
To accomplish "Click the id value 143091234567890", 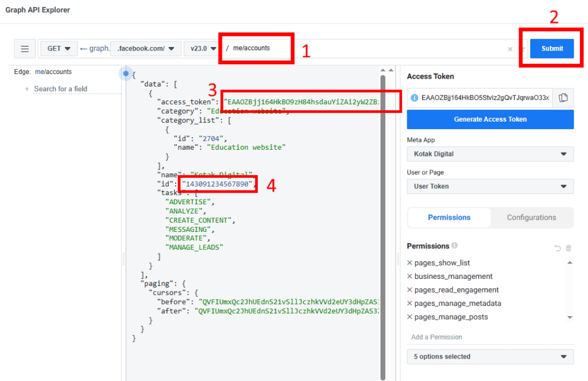I will [x=217, y=184].
